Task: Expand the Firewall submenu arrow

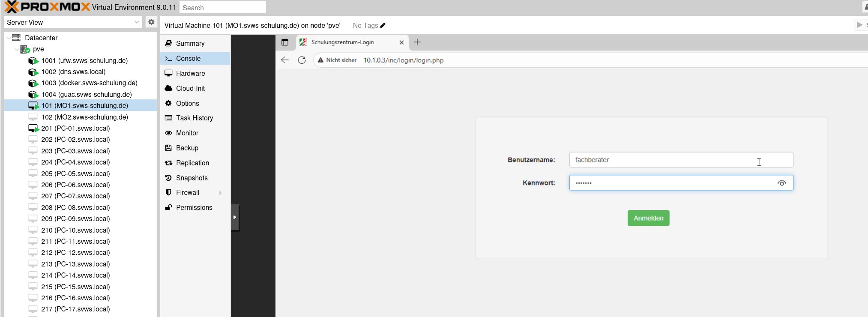Action: [x=220, y=193]
